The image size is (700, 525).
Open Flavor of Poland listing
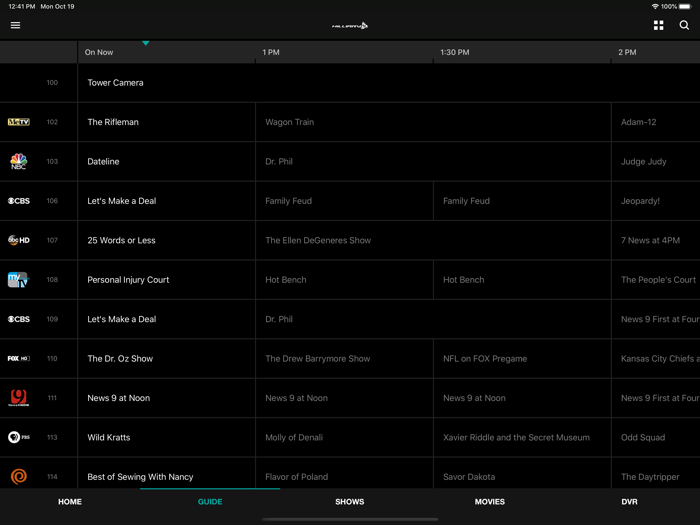coord(344,473)
